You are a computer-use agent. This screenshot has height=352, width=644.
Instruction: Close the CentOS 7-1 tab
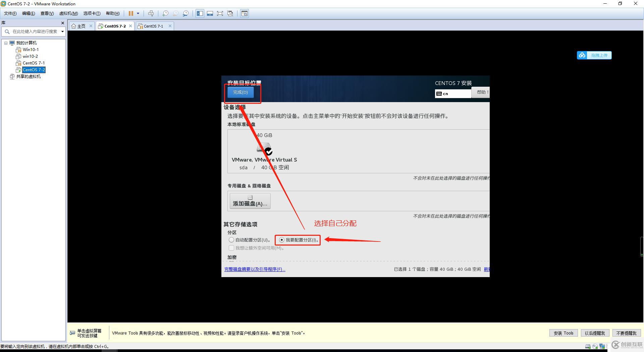pyautogui.click(x=170, y=26)
